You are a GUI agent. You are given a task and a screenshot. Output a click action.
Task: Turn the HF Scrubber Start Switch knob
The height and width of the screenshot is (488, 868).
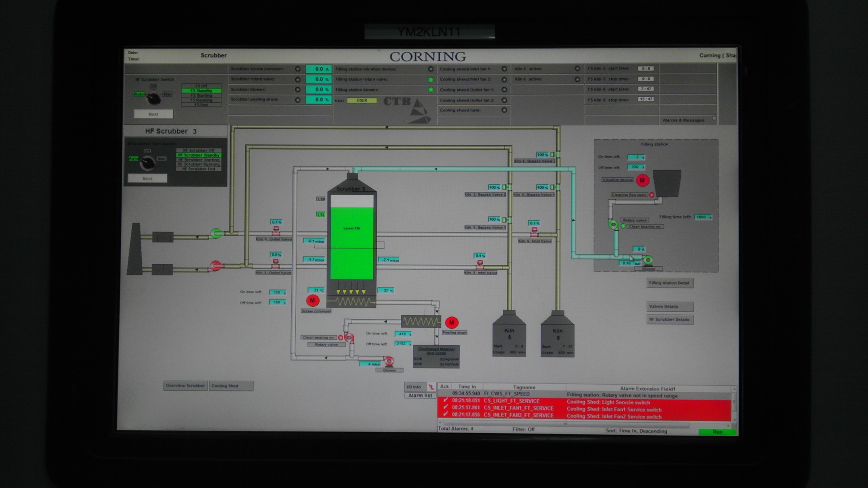tap(148, 163)
